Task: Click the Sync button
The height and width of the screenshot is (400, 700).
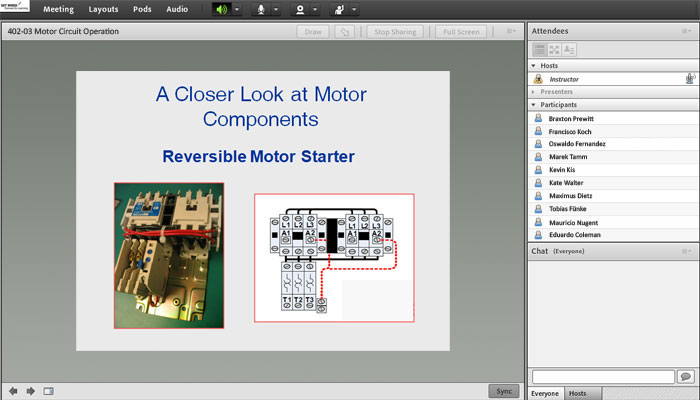Action: tap(504, 391)
